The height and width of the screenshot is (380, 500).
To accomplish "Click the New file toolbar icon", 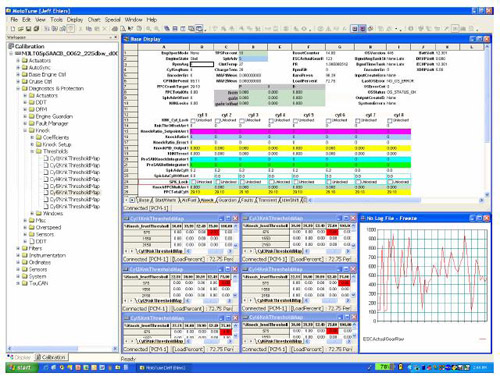I will click(13, 29).
